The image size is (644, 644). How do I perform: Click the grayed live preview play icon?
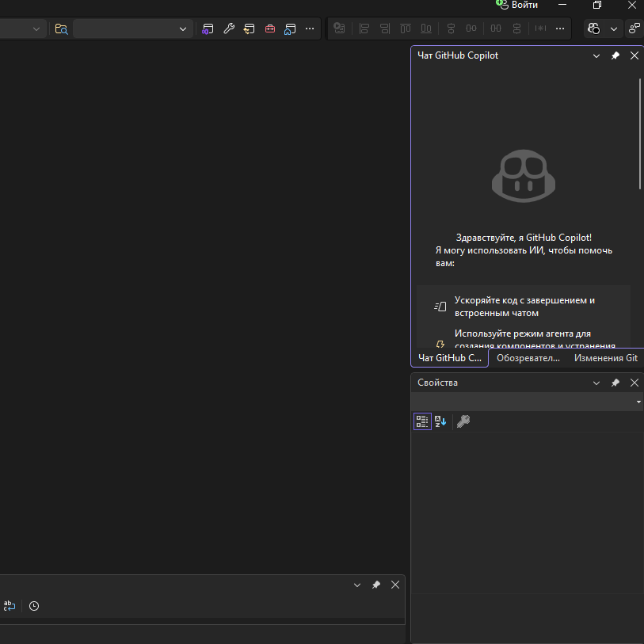click(x=339, y=29)
